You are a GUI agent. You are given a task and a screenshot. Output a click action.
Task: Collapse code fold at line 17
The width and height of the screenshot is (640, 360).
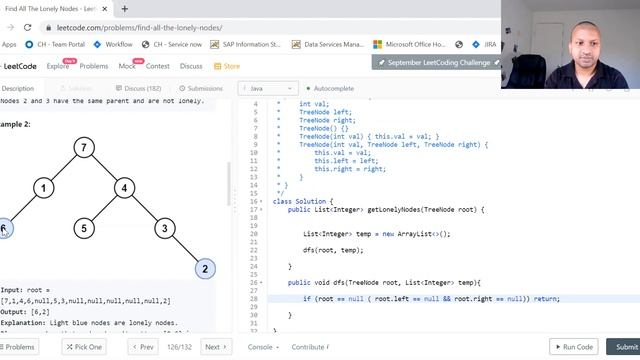pyautogui.click(x=261, y=210)
